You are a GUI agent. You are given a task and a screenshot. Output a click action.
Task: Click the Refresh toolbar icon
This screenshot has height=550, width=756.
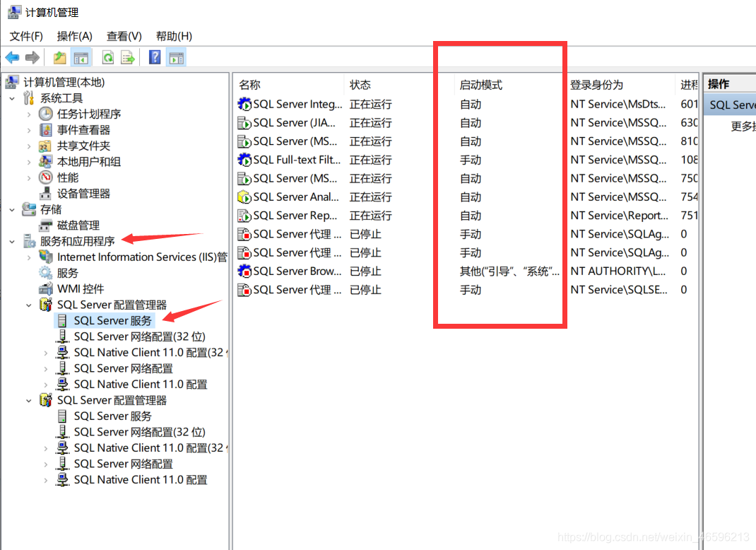click(x=108, y=58)
